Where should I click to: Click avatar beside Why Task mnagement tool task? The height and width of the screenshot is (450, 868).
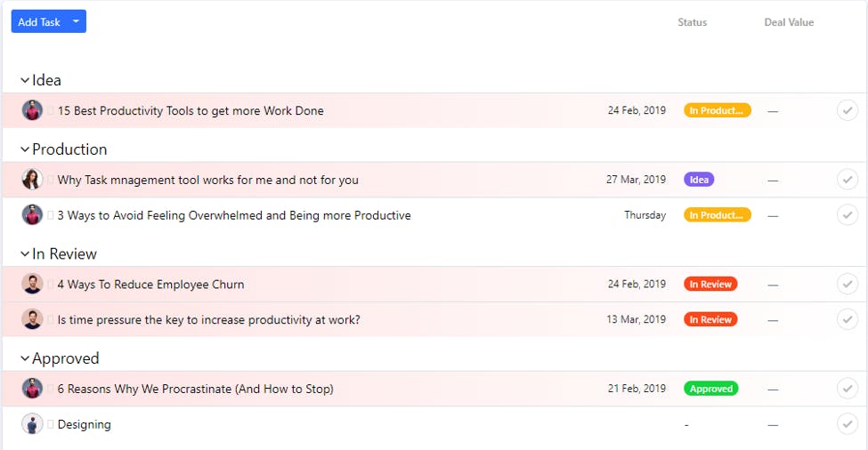(32, 180)
